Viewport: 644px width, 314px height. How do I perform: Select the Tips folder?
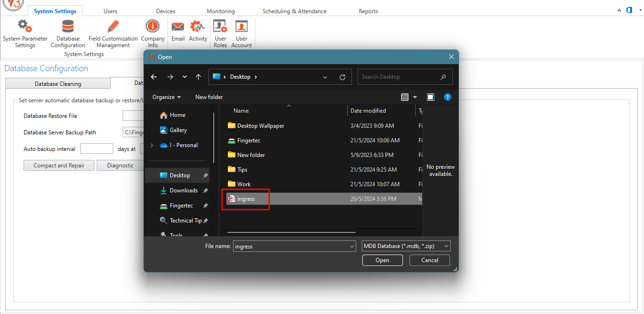click(x=237, y=170)
